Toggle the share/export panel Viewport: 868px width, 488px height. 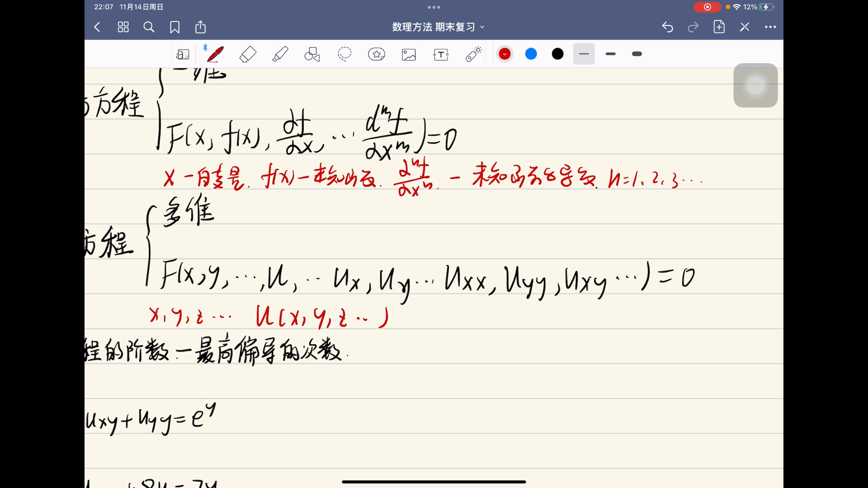(x=202, y=27)
